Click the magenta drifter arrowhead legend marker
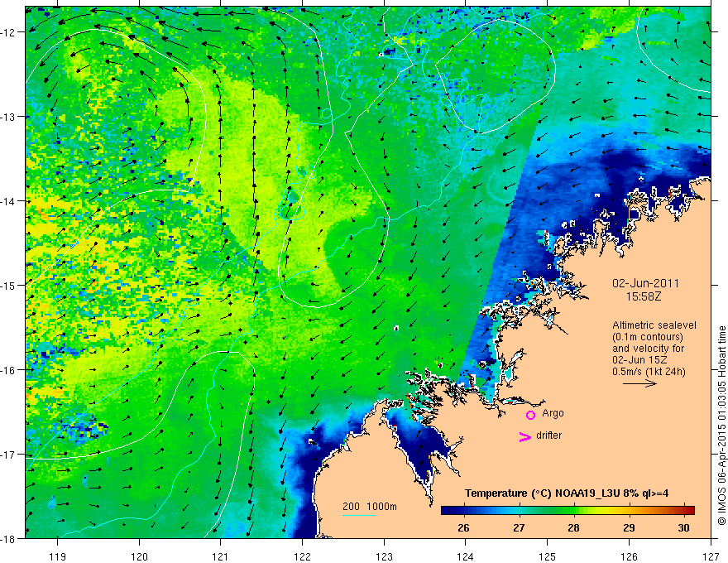The image size is (728, 563). pyautogui.click(x=525, y=436)
